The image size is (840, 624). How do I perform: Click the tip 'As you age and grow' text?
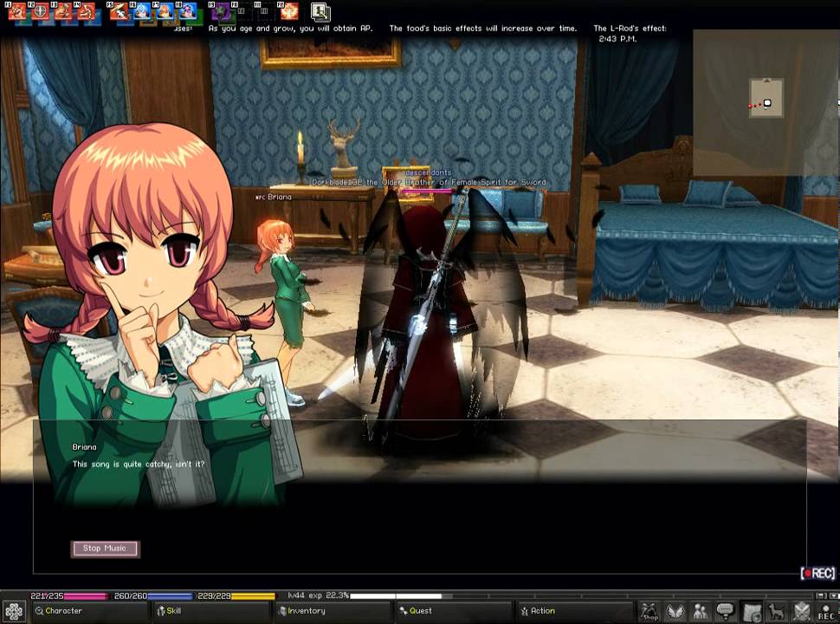point(290,29)
